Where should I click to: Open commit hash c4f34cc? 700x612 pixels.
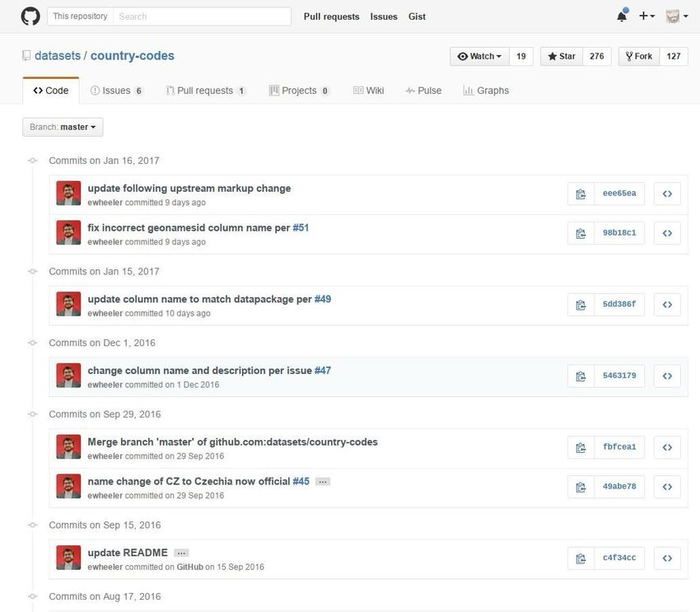click(x=619, y=558)
